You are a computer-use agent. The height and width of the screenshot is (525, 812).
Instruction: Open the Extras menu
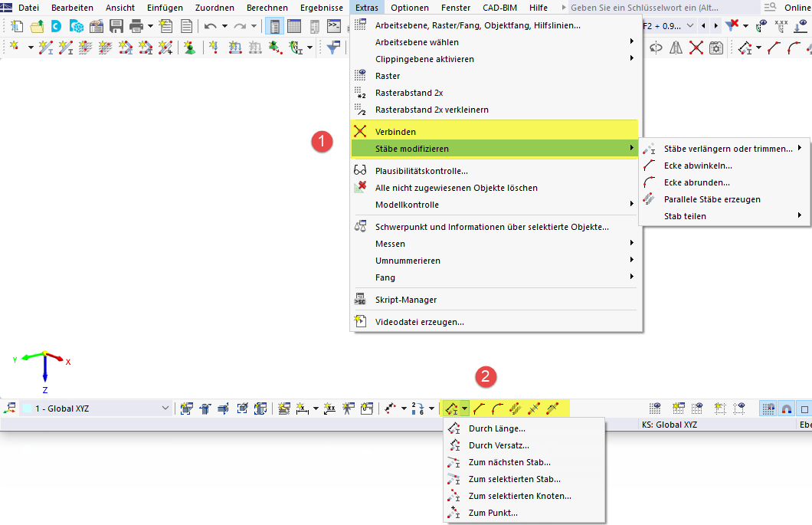tap(367, 8)
